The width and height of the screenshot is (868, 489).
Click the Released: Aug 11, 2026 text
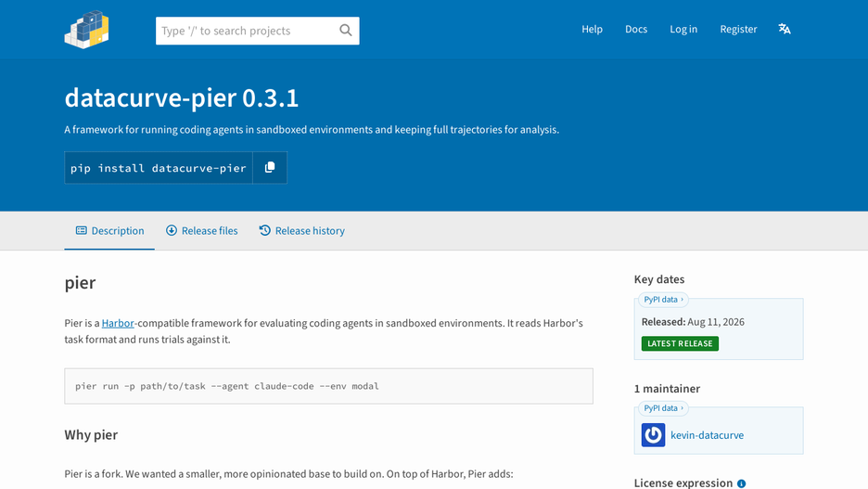coord(693,322)
